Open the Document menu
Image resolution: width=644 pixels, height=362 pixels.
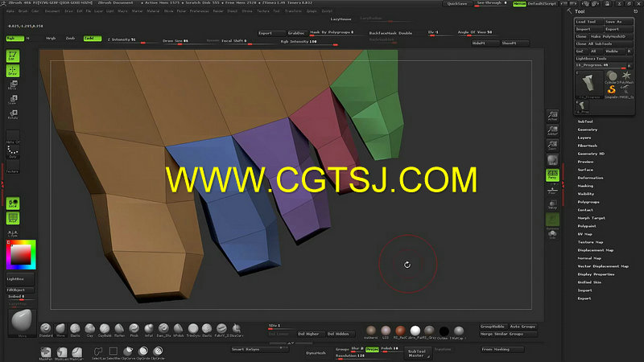(52, 11)
